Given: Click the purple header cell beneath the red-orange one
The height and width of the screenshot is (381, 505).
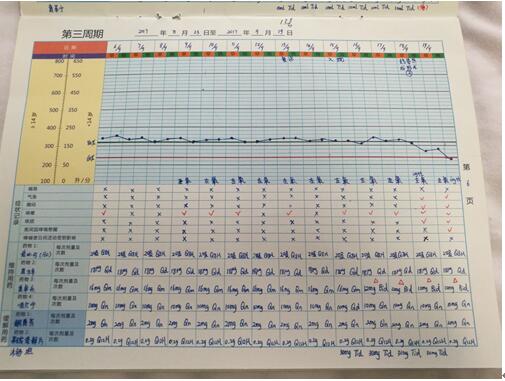Looking at the screenshot, I should click(69, 56).
